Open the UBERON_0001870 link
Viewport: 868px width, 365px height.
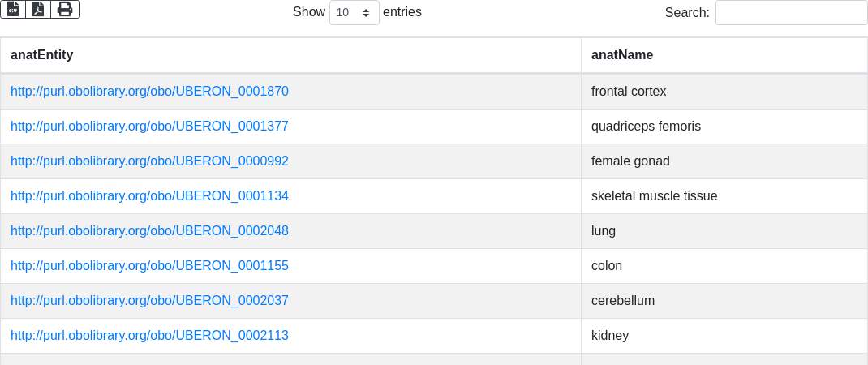(x=149, y=92)
